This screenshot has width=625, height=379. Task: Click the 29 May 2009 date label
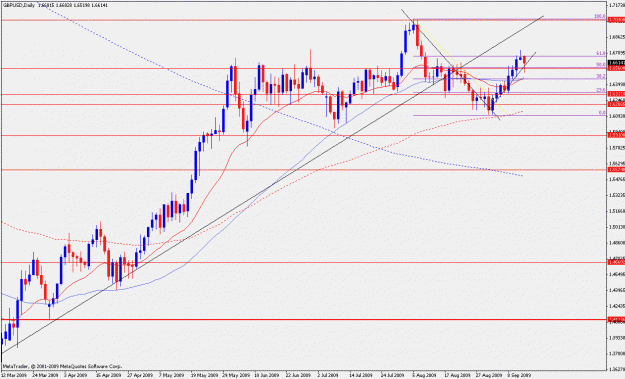tap(236, 375)
